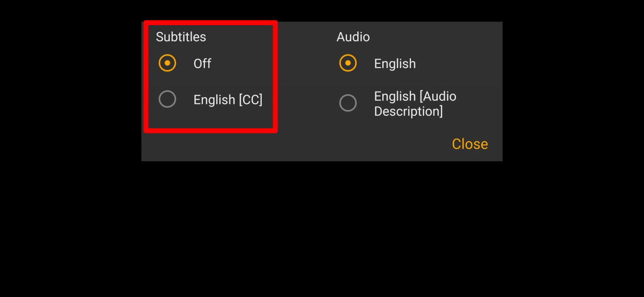644x297 pixels.
Task: Click the English audio option label
Action: pos(395,63)
